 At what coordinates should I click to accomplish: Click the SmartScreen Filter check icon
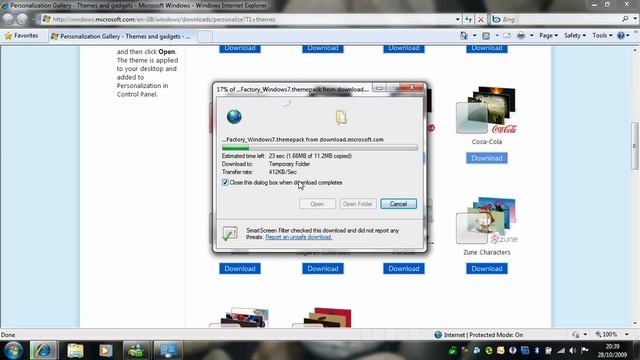point(230,233)
